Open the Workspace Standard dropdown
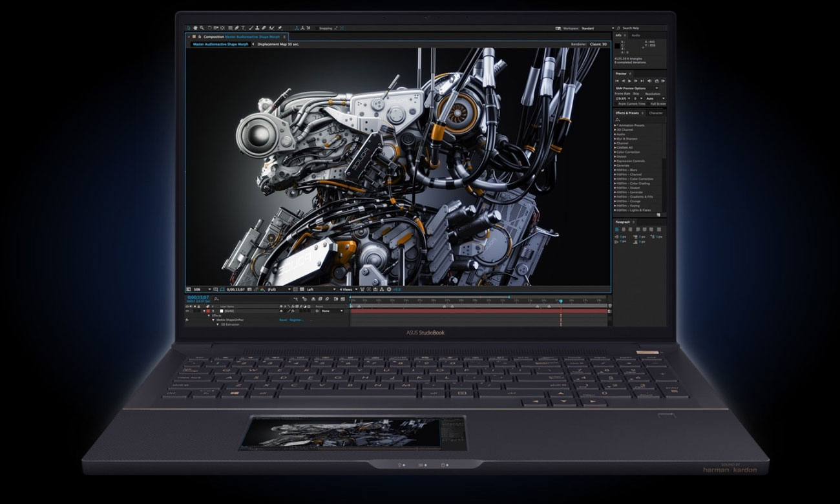This screenshot has width=840, height=504. pyautogui.click(x=596, y=28)
